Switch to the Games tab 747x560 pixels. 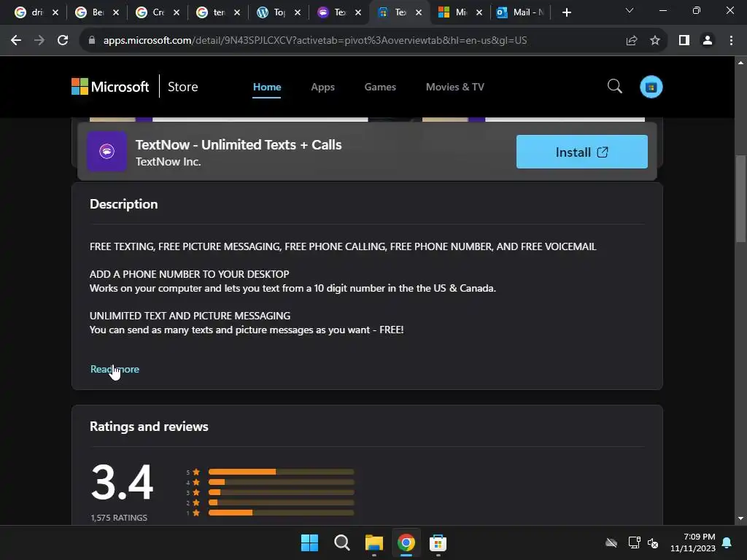point(380,87)
